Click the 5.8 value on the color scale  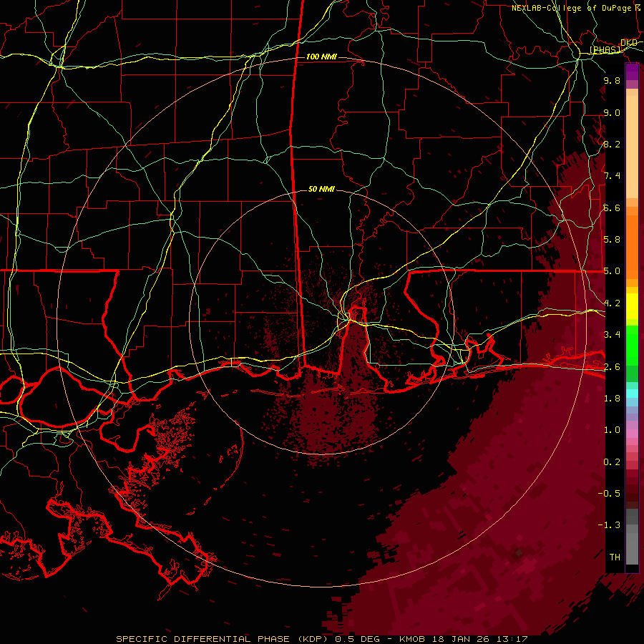pos(612,240)
